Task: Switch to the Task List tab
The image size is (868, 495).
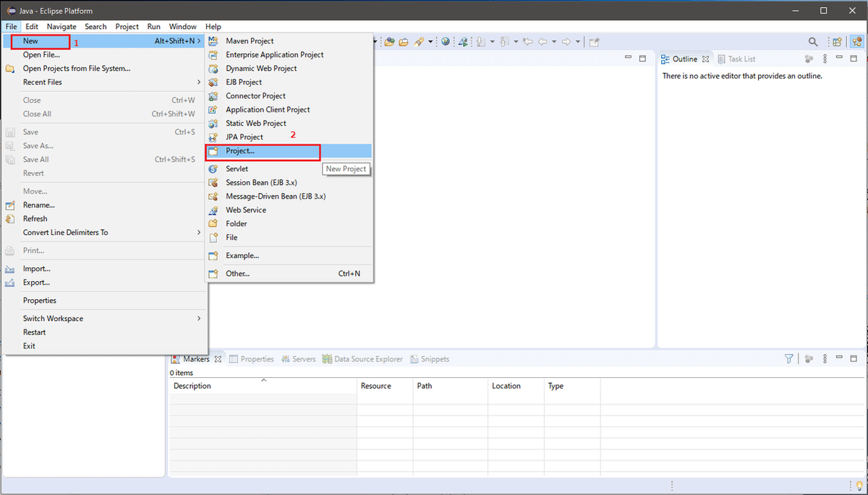Action: pos(736,59)
